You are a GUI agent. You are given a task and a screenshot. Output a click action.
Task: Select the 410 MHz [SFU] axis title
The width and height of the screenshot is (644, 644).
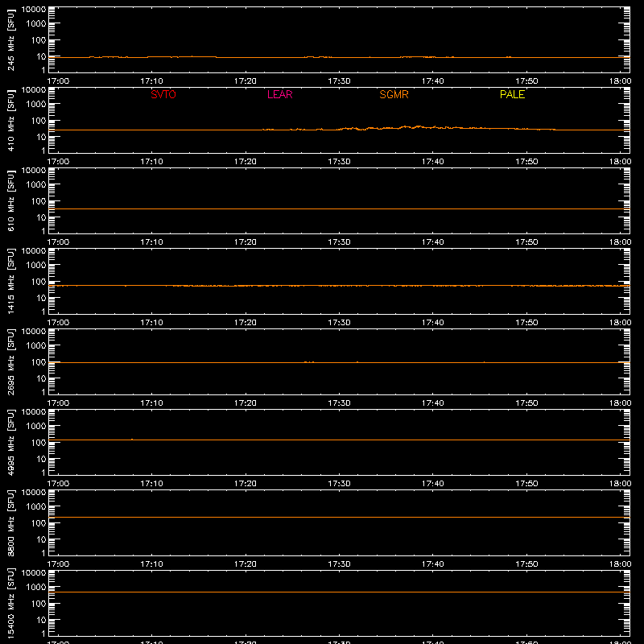point(10,121)
